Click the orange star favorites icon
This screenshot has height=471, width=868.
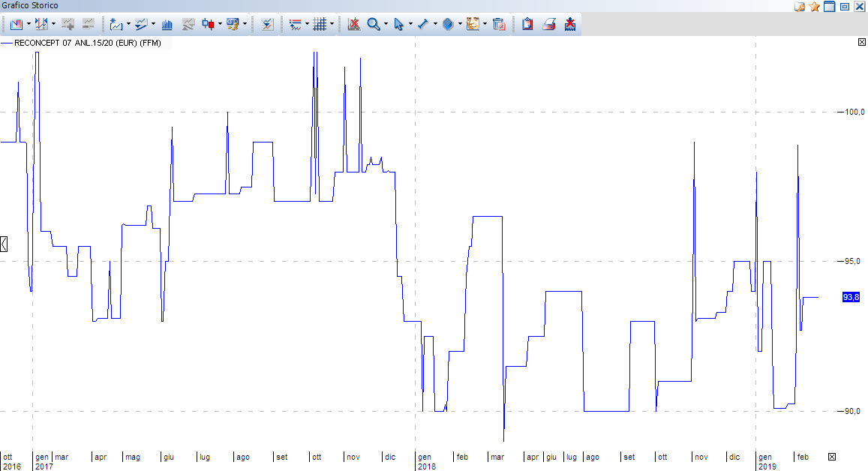814,6
